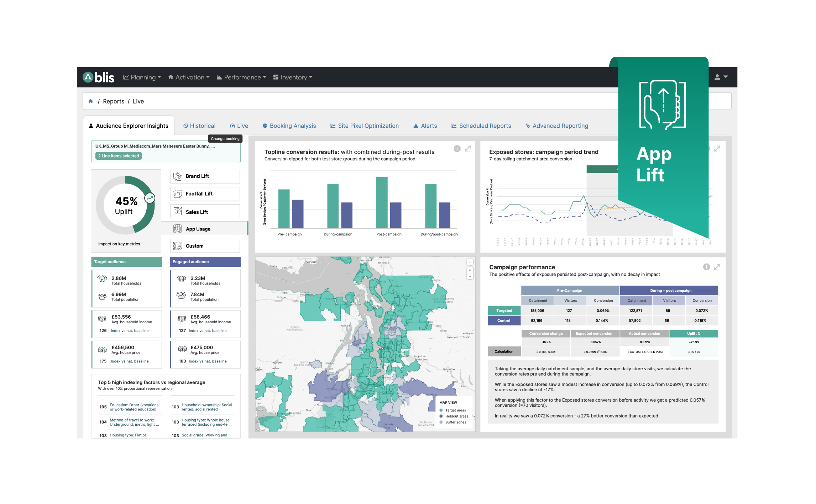Expand the Campaign performance panel fullscreen

717,267
